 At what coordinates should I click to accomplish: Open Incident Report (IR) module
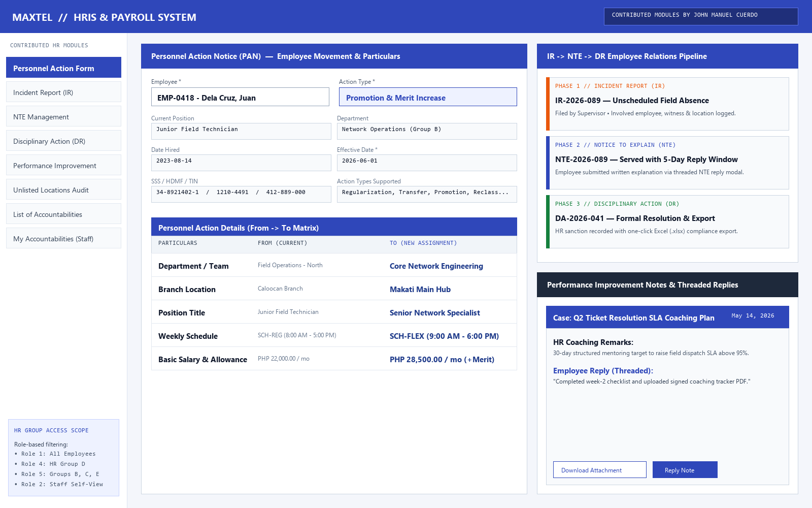pos(63,92)
